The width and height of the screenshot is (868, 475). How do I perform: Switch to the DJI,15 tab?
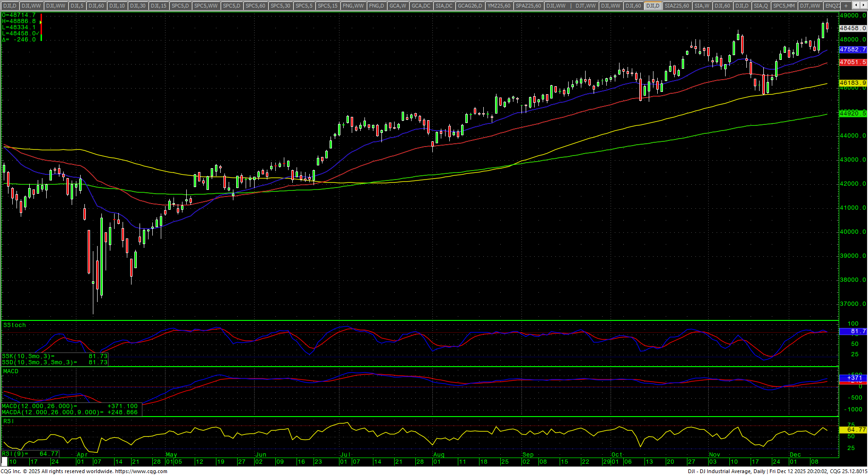[x=158, y=6]
